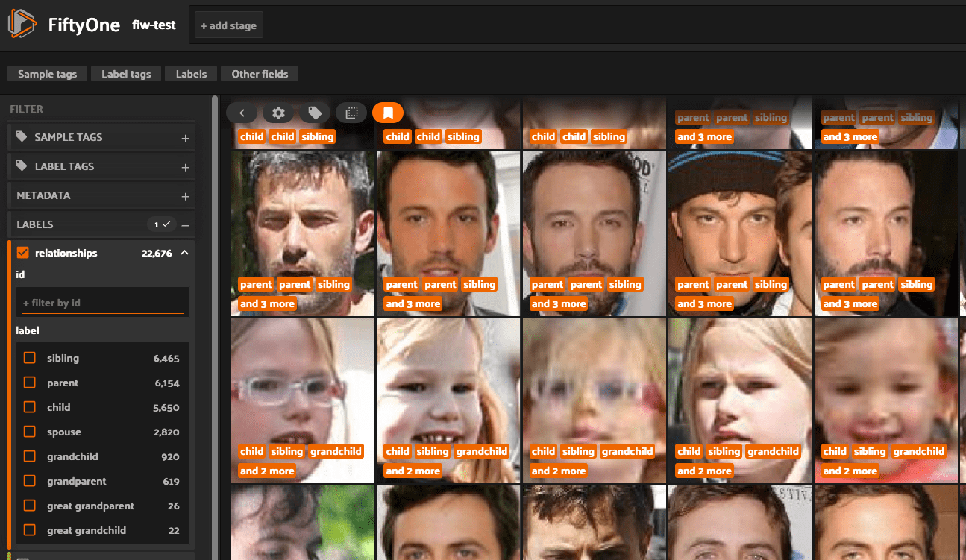This screenshot has width=966, height=560.
Task: Open the tag samples icon
Action: (315, 113)
